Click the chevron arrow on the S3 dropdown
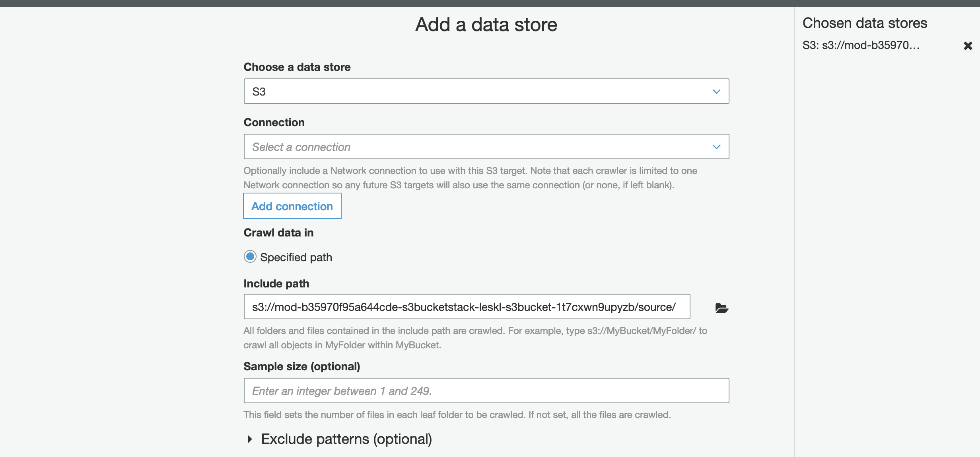 [716, 92]
